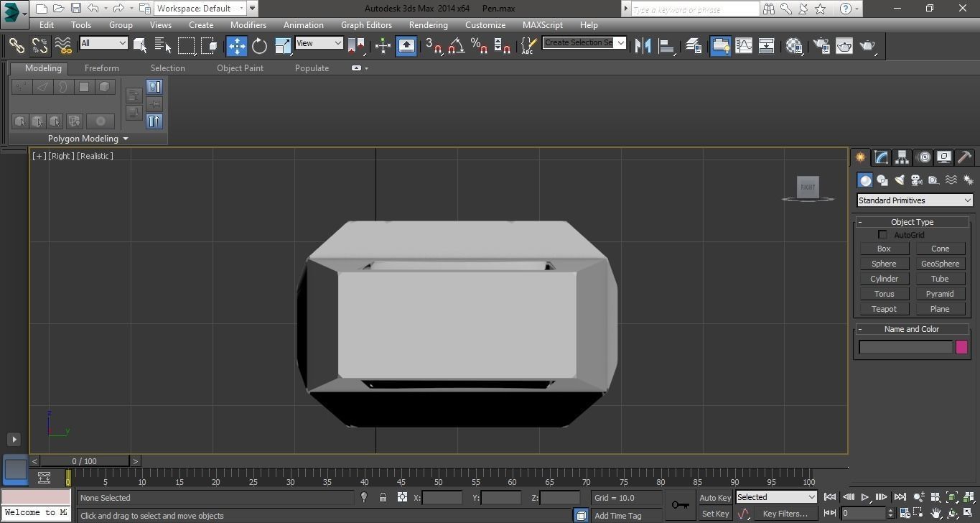Select the Shapes category icon
Screen dimensions: 980x523
point(882,180)
